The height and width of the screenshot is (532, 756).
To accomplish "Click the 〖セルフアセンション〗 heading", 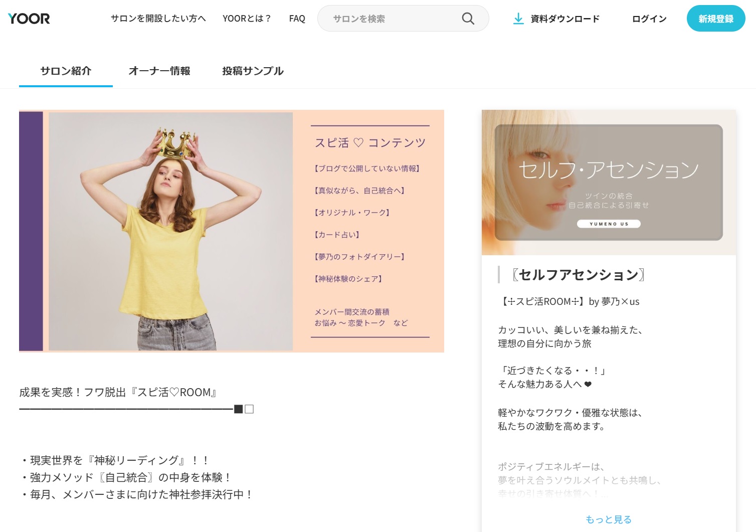I will pyautogui.click(x=579, y=275).
